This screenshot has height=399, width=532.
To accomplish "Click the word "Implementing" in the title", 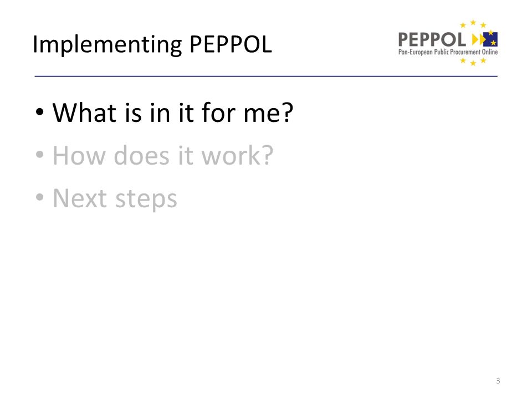I will tap(108, 45).
